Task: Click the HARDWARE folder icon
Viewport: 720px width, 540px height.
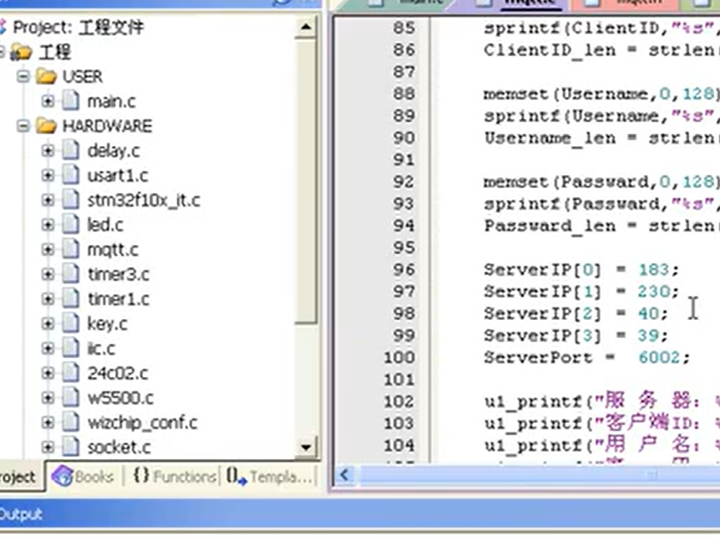Action: [45, 126]
